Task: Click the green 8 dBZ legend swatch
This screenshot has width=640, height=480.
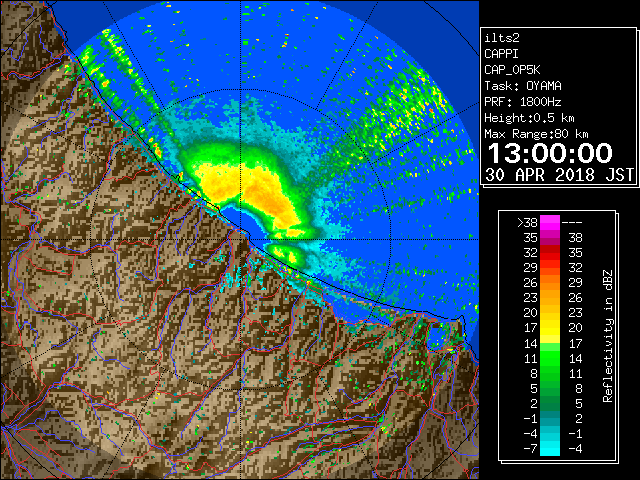Action: pos(550,373)
